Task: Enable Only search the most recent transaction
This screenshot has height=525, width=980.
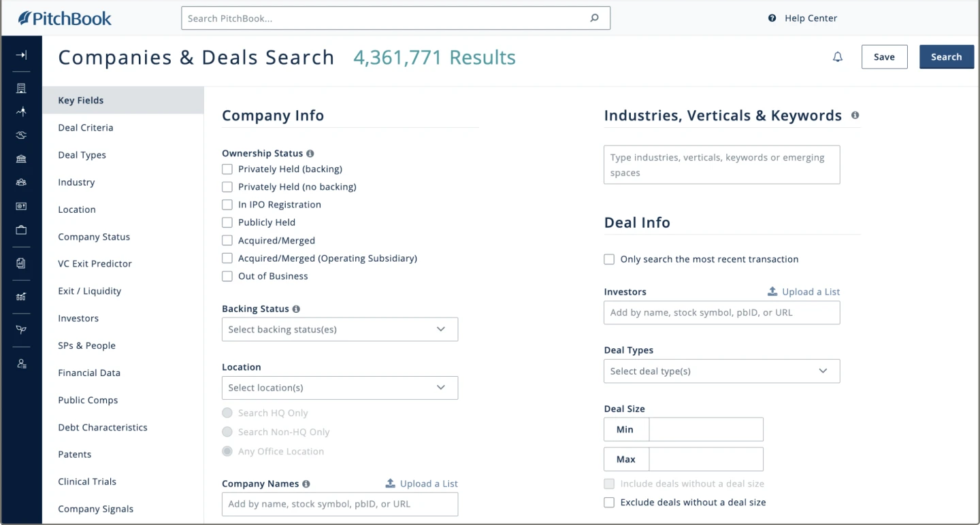Action: [609, 259]
